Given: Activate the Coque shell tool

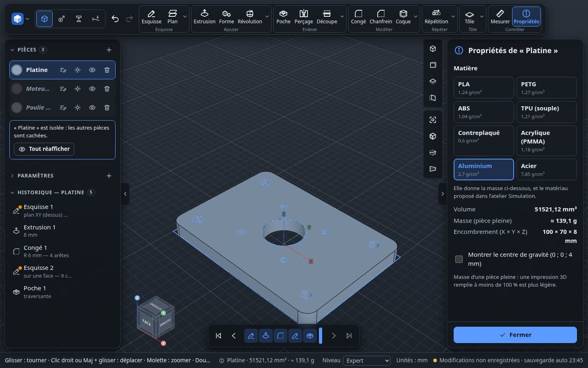Looking at the screenshot, I should point(403,17).
